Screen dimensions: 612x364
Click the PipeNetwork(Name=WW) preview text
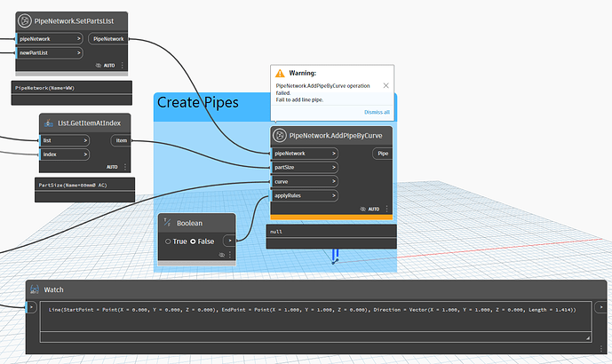pyautogui.click(x=44, y=88)
